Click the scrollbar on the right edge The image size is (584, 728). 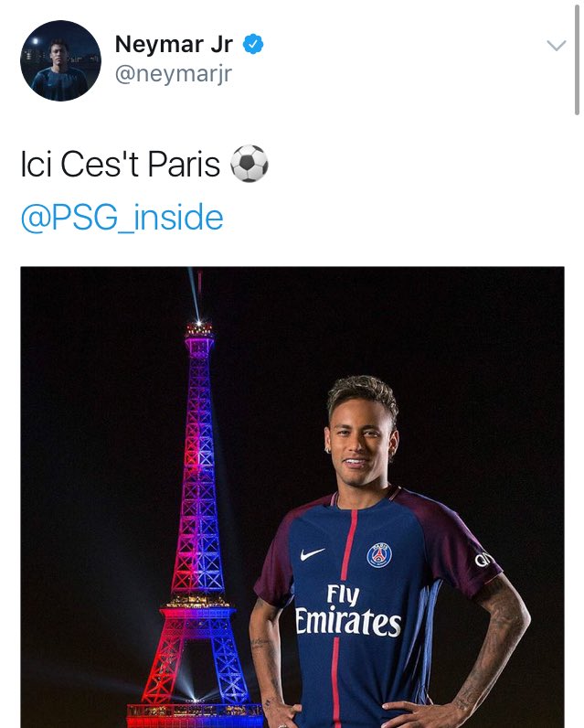click(x=577, y=59)
